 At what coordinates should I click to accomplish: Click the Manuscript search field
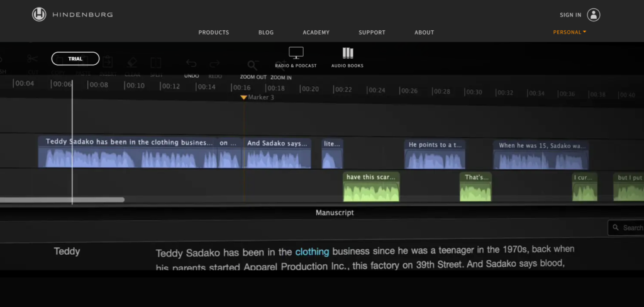point(626,228)
